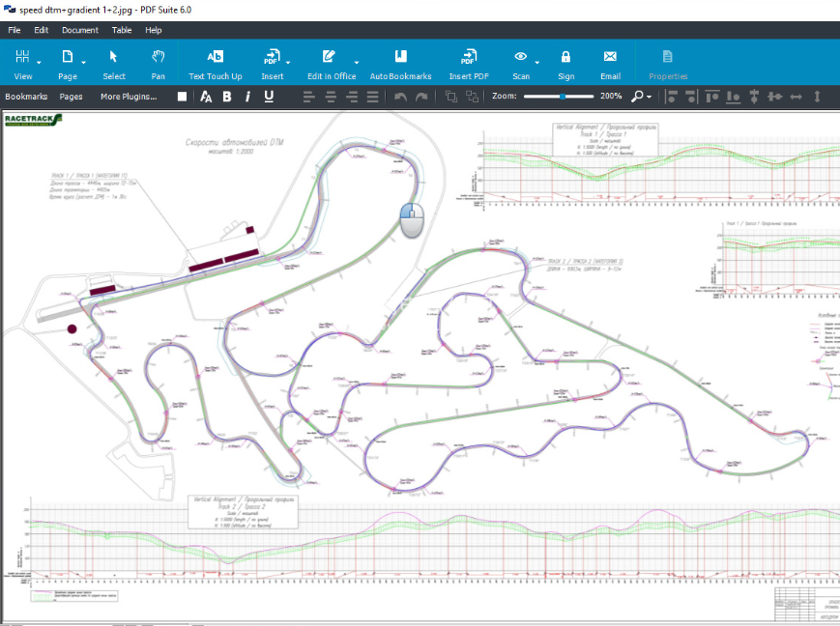Redo the last undone action
Image resolution: width=840 pixels, height=626 pixels.
point(421,97)
